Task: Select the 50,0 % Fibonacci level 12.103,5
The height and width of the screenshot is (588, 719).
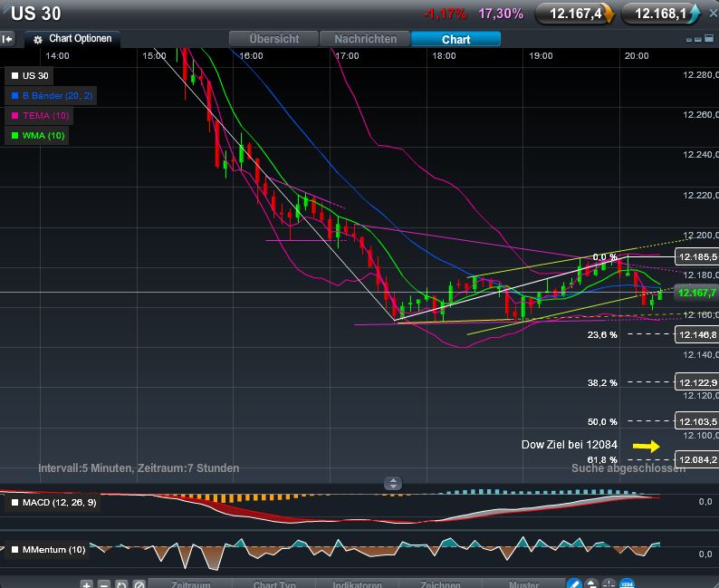Action: pos(697,421)
